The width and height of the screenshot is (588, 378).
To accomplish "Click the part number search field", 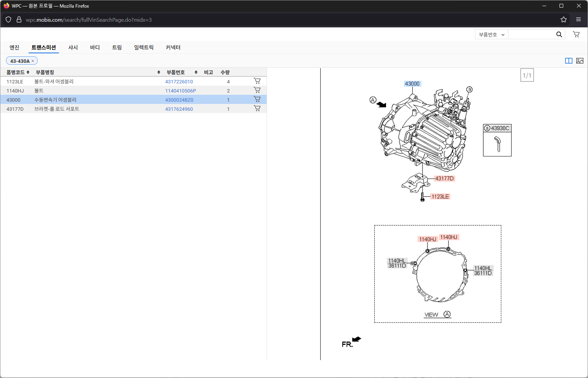I will coord(531,35).
